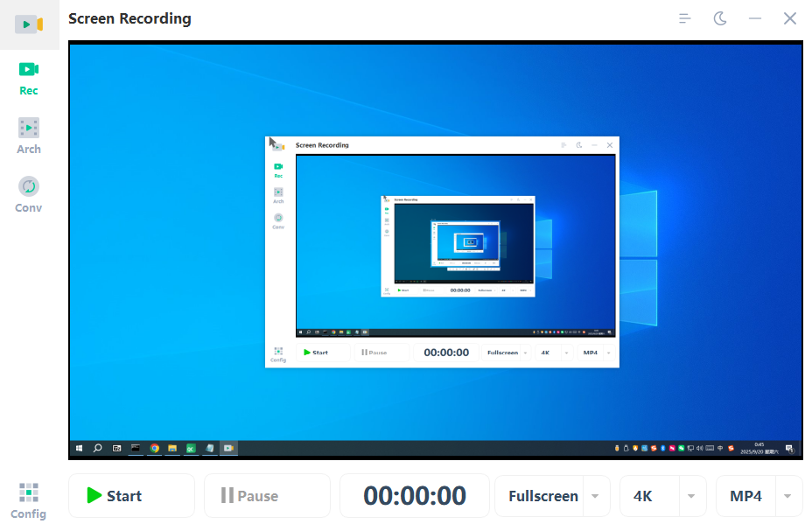Click the screen recorder app logo
812x531 pixels.
coord(29,24)
